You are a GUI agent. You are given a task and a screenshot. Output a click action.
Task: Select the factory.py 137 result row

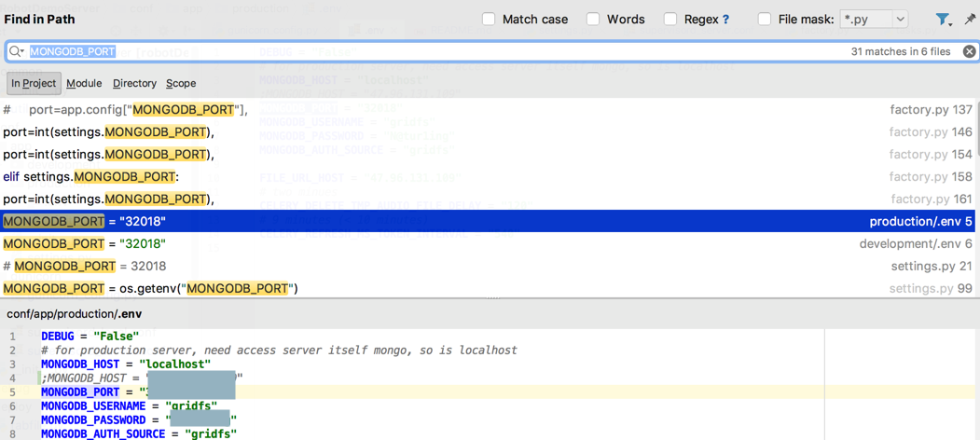pyautogui.click(x=466, y=110)
